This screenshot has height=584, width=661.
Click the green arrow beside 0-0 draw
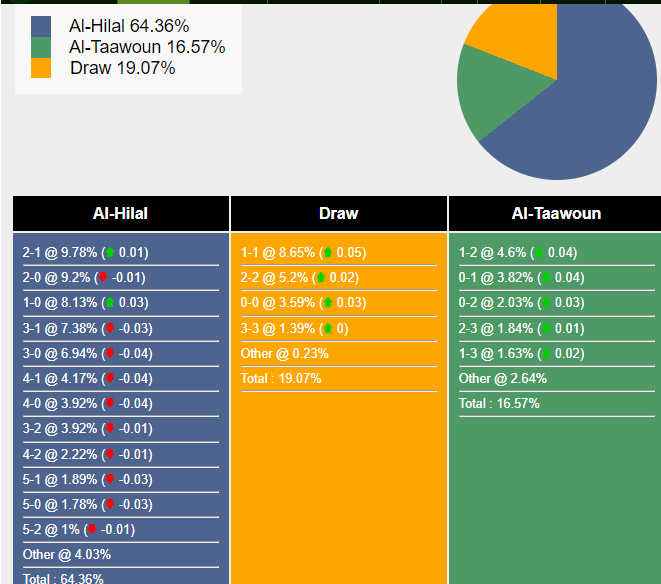tap(327, 303)
